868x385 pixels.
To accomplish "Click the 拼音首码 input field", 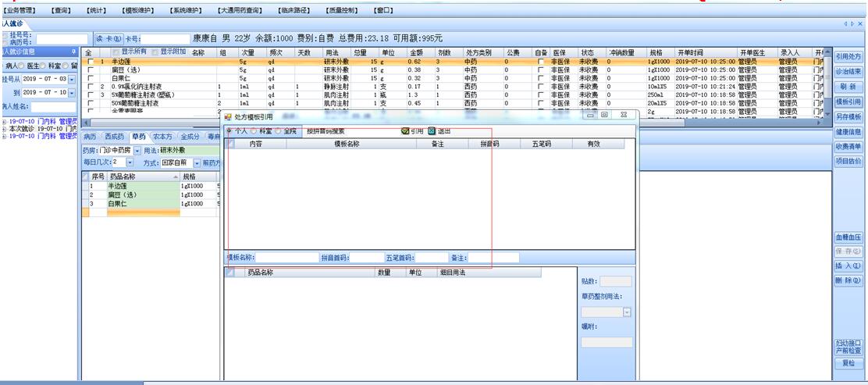I will point(367,258).
